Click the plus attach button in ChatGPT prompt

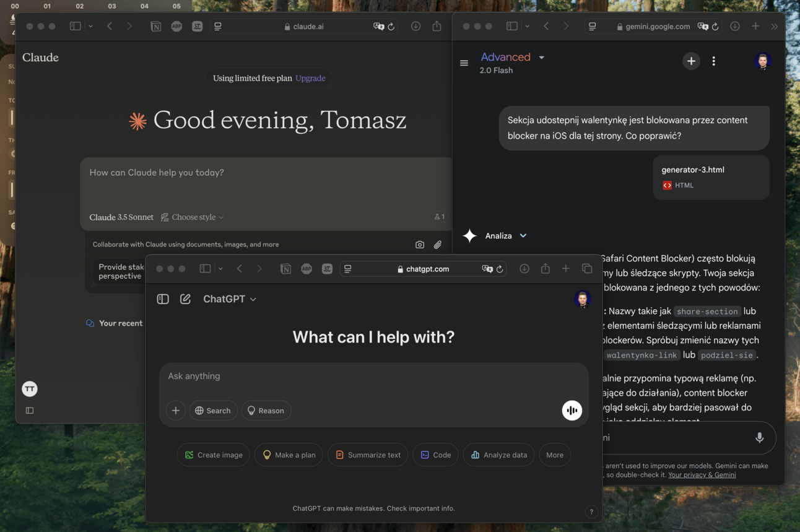176,411
